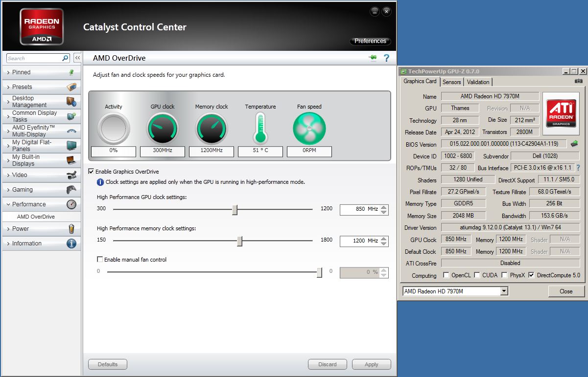This screenshot has height=377, width=588.
Task: Click the My Digital Flat-Panels monitor icon
Action: pos(71,146)
